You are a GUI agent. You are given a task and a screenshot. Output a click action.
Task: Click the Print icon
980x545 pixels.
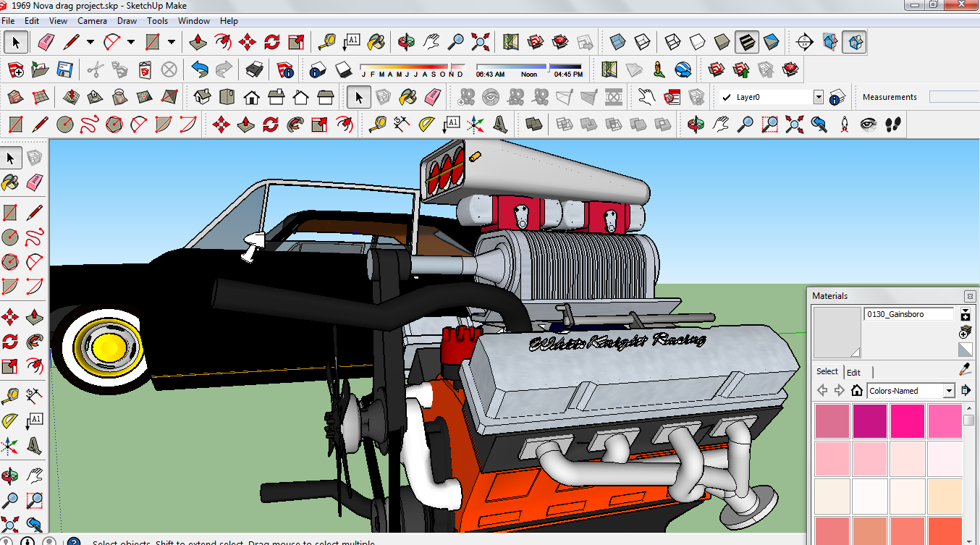[x=254, y=69]
